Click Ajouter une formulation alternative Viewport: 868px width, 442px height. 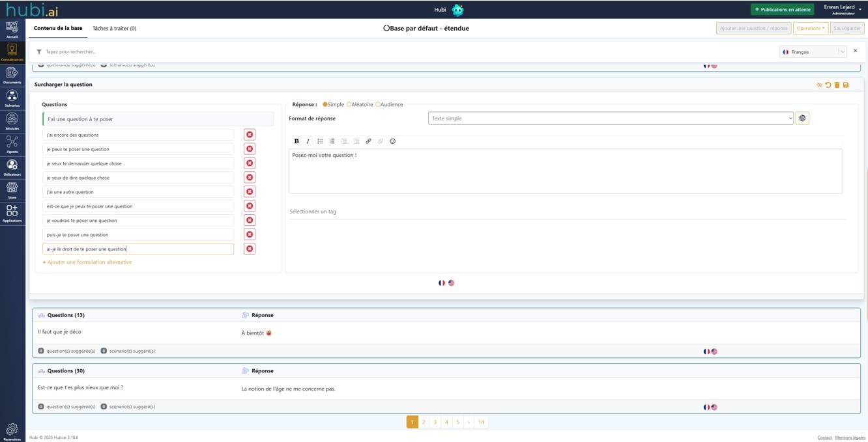87,262
